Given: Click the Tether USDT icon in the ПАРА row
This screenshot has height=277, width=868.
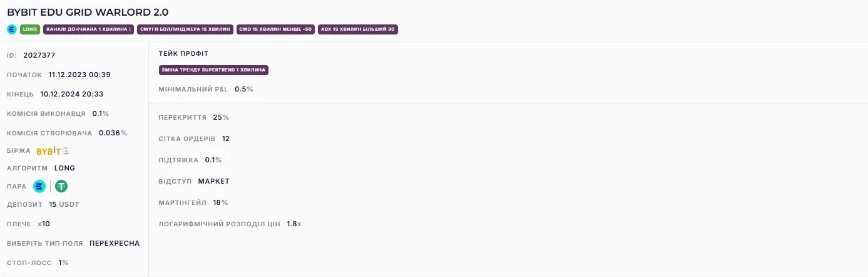Looking at the screenshot, I should coord(61,186).
